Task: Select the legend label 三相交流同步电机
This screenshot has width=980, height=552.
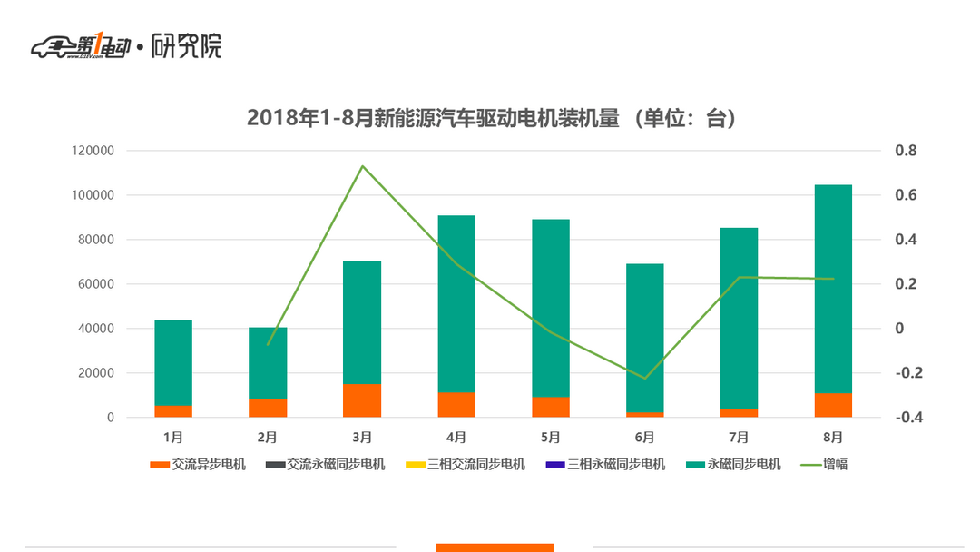Action: pyautogui.click(x=476, y=465)
